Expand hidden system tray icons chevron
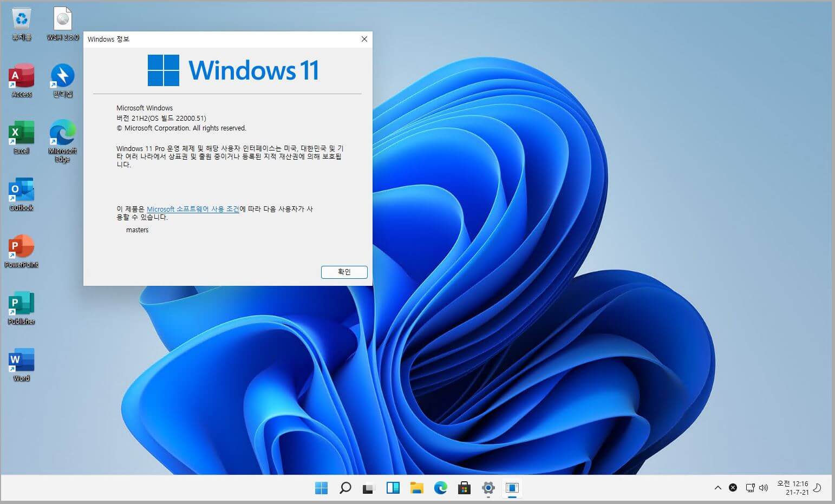Image resolution: width=835 pixels, height=504 pixels. 718,488
